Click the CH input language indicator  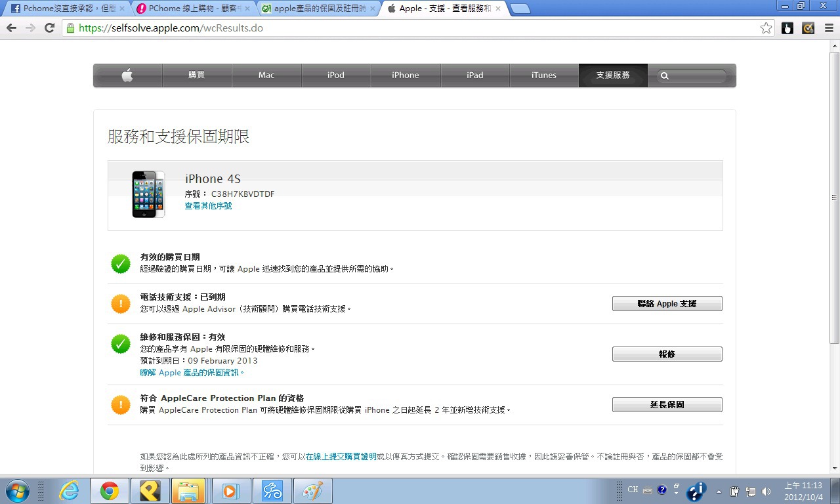tap(633, 490)
